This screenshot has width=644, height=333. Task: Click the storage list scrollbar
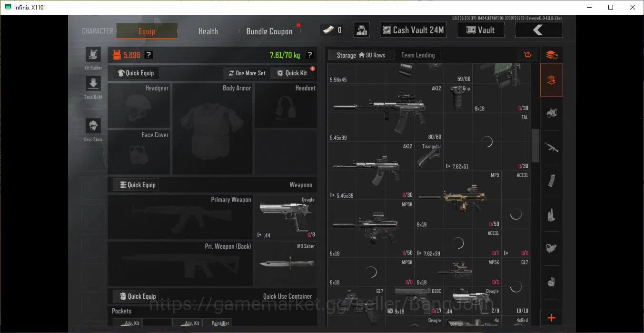pyautogui.click(x=535, y=145)
